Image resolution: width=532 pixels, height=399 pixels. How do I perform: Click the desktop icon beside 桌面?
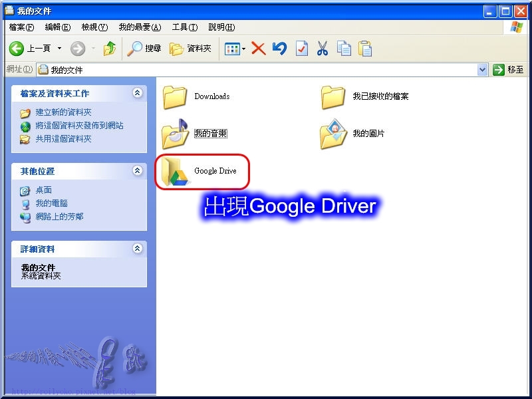pos(25,191)
